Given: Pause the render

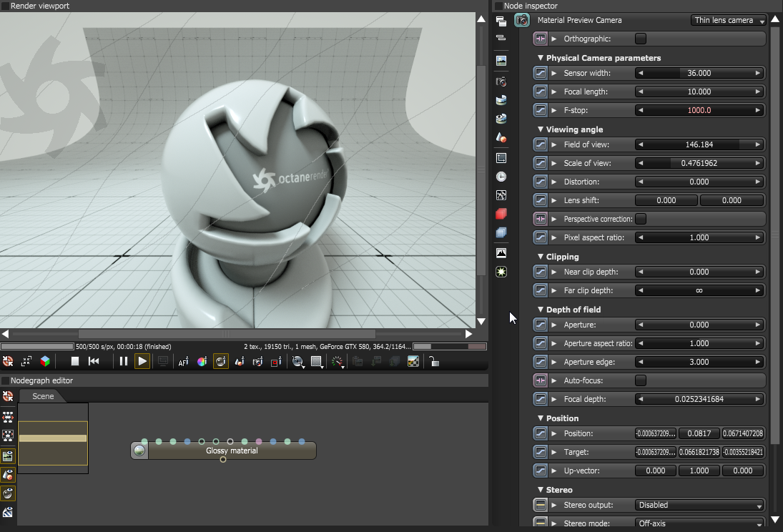Looking at the screenshot, I should 123,361.
